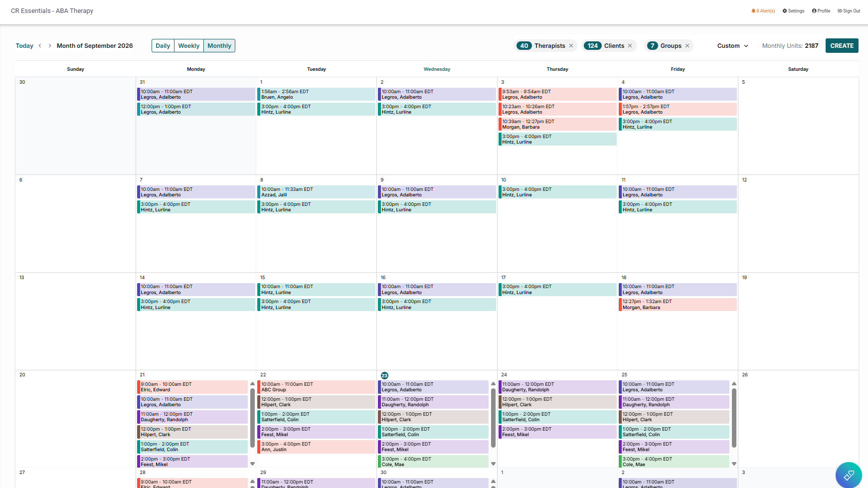868x488 pixels.
Task: Clear the Groups filter chip
Action: (687, 45)
